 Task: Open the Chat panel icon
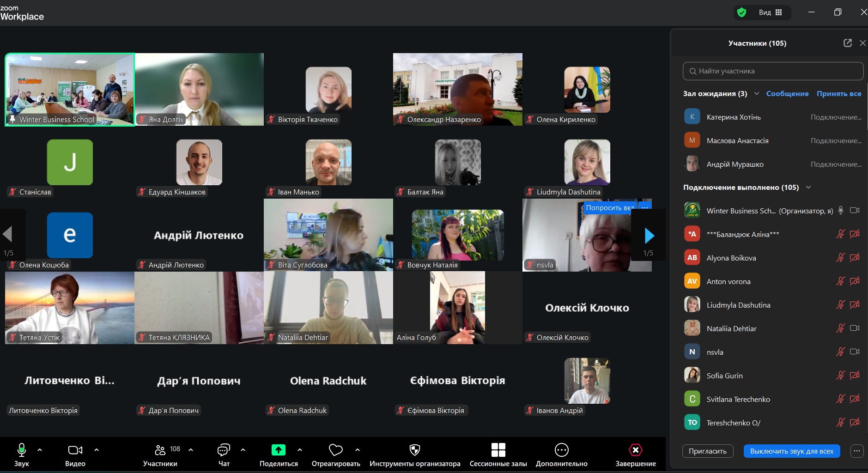(x=224, y=450)
